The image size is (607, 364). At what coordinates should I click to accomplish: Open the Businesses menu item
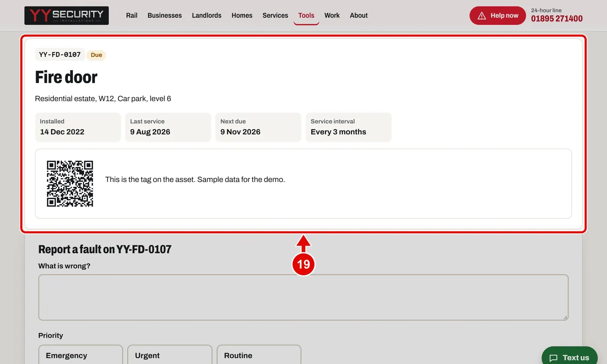point(165,16)
